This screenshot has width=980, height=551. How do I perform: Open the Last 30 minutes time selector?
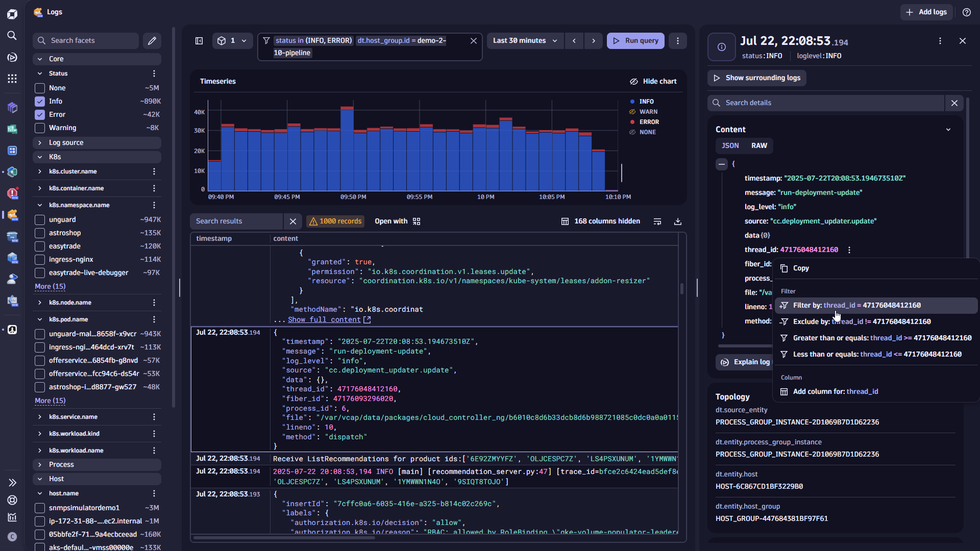pos(525,40)
